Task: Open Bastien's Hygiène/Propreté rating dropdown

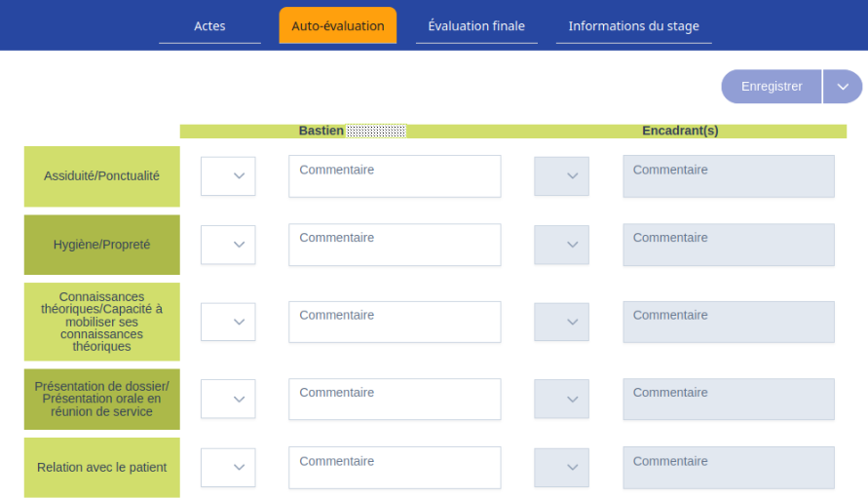Action: pyautogui.click(x=228, y=245)
